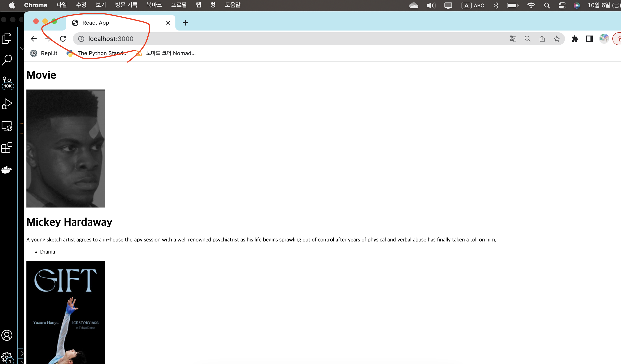Open VS Code Extensions view
This screenshot has width=621, height=364.
pos(7,148)
